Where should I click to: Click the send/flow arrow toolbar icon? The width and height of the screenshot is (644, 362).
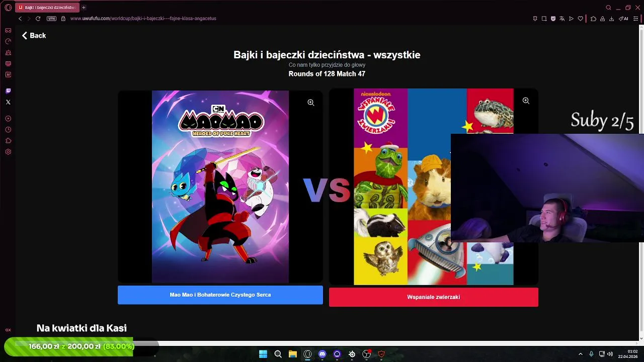pos(571,19)
